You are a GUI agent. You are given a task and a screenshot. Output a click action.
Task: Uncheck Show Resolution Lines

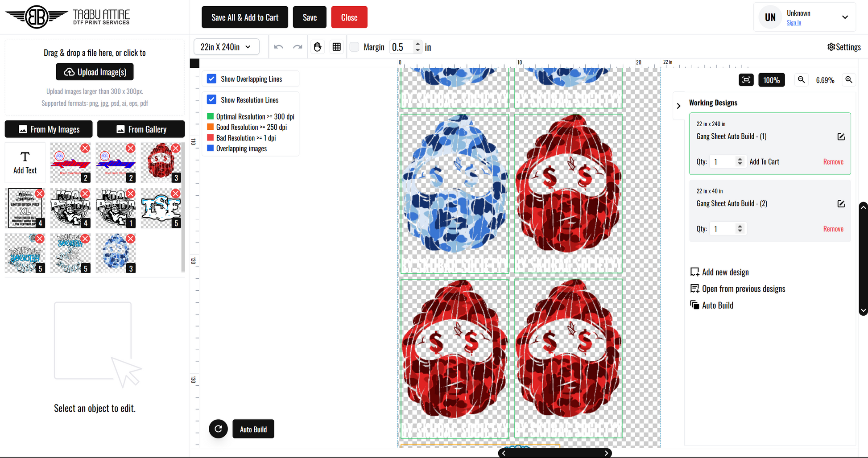(212, 100)
